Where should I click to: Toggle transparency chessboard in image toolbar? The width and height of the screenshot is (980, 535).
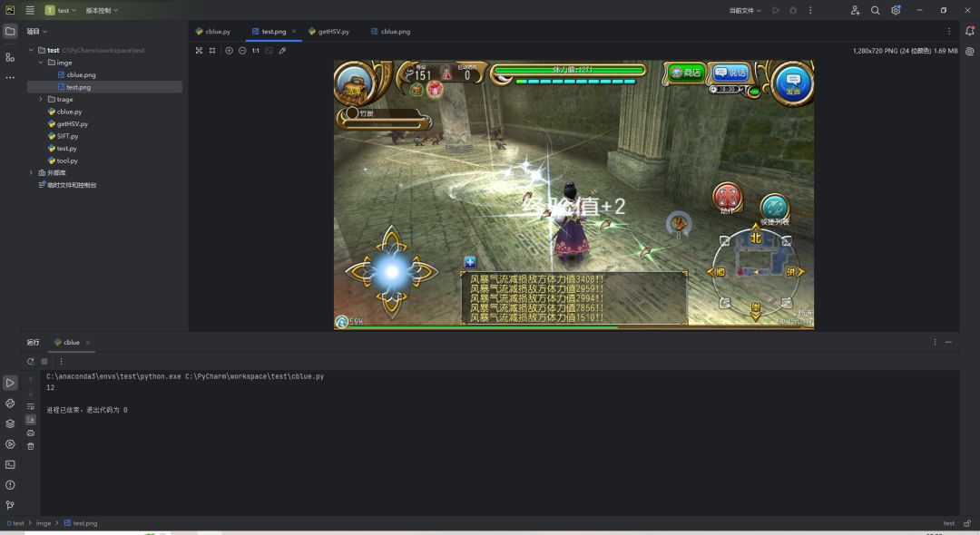coord(199,51)
